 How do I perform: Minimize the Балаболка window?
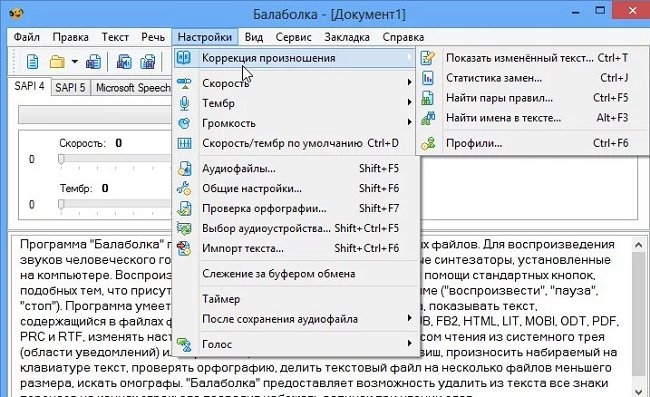pos(575,12)
